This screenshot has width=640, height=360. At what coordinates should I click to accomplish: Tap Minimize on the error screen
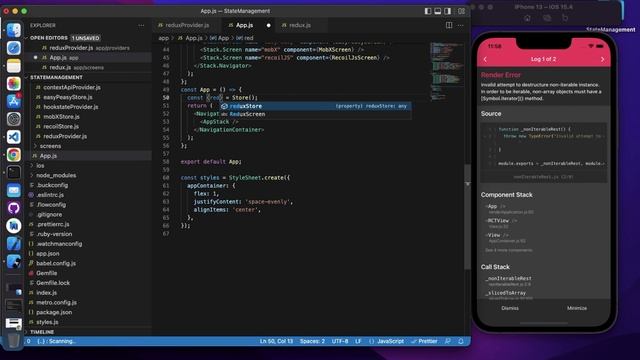[x=577, y=308]
